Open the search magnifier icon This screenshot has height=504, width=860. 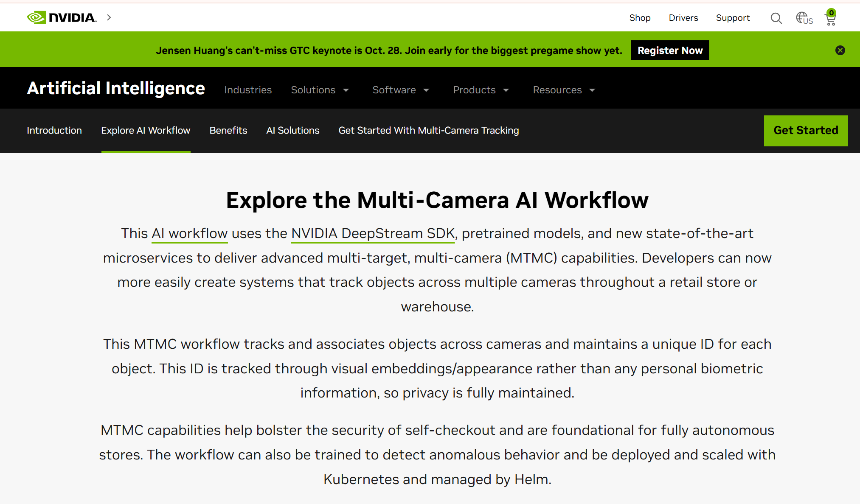click(x=776, y=18)
